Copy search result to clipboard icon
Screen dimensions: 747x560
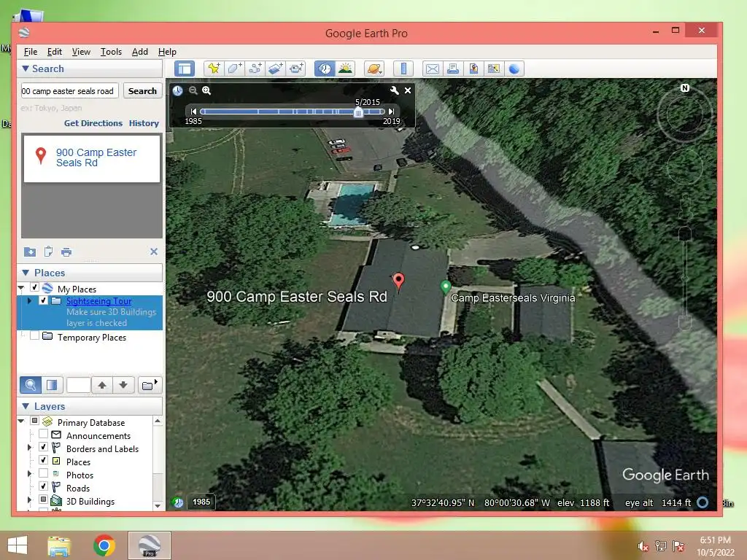click(48, 252)
